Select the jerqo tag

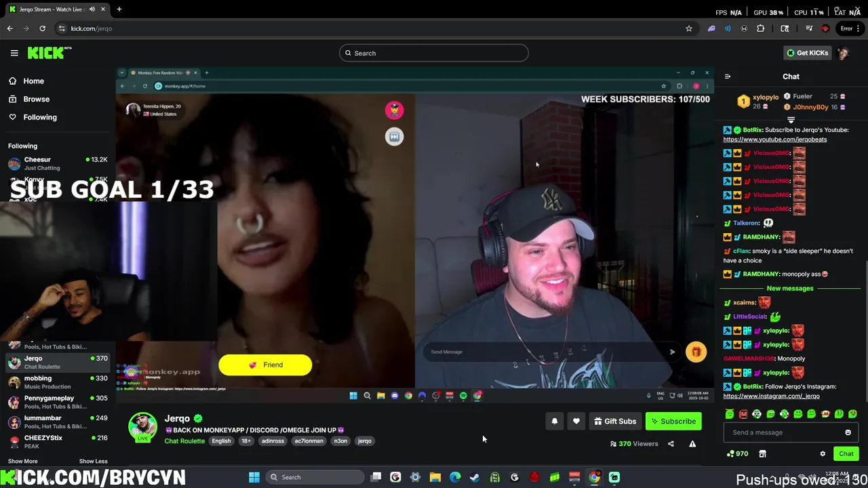coord(365,441)
